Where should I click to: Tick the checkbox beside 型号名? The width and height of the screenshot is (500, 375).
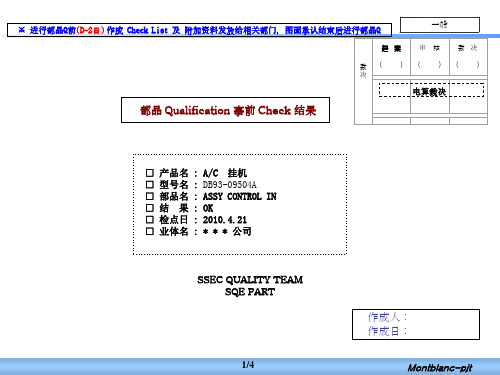[150, 185]
